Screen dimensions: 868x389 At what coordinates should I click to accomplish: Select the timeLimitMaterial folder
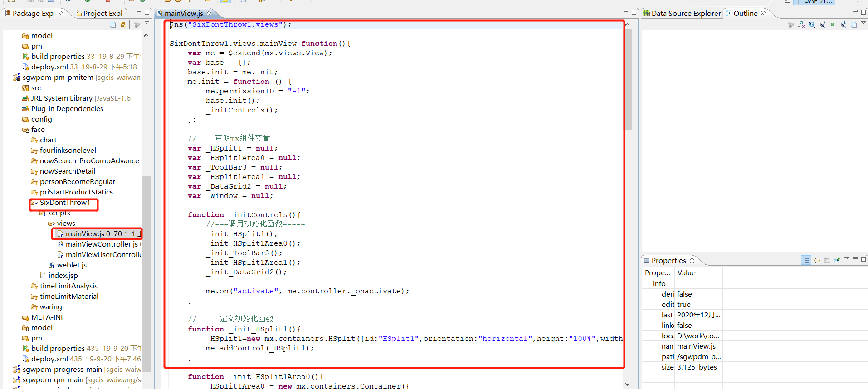[x=64, y=296]
